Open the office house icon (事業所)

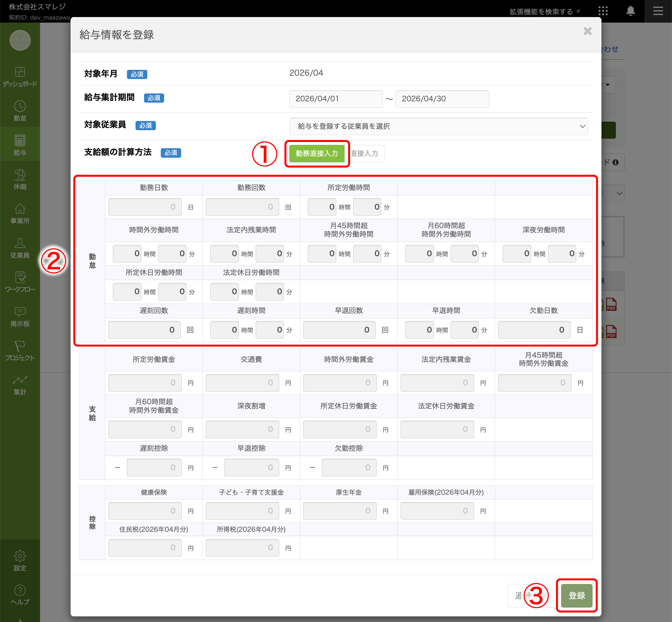(20, 209)
